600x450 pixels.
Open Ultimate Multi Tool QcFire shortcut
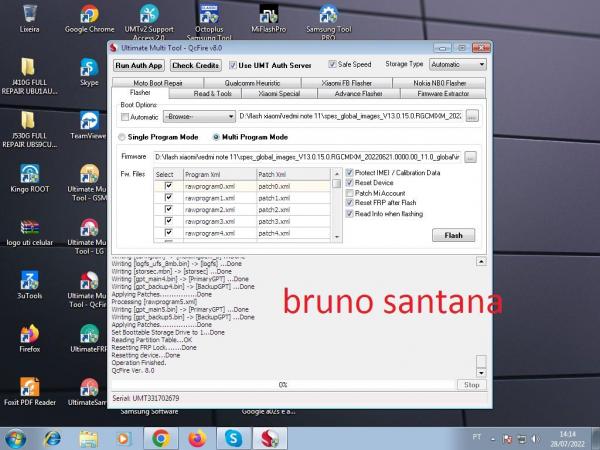tap(88, 289)
